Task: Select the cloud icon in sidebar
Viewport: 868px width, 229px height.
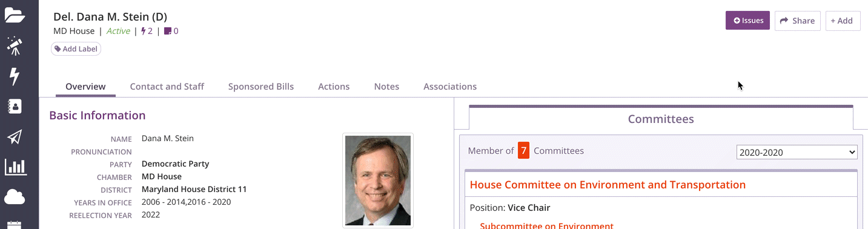Action: point(15,197)
